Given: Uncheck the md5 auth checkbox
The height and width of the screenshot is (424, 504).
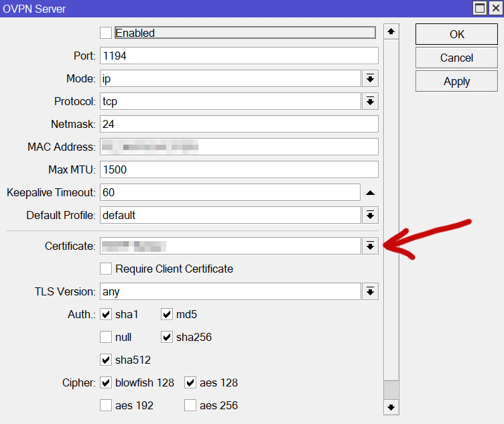Looking at the screenshot, I should (x=167, y=314).
